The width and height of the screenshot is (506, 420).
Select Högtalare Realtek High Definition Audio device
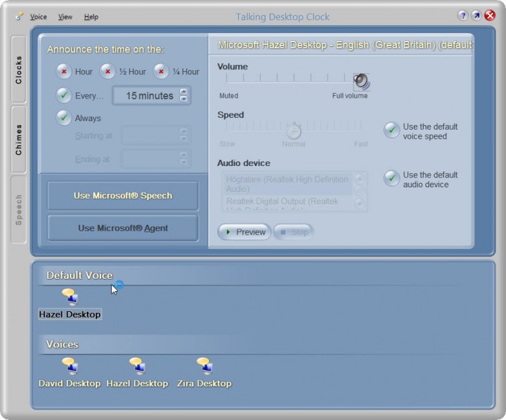[287, 183]
